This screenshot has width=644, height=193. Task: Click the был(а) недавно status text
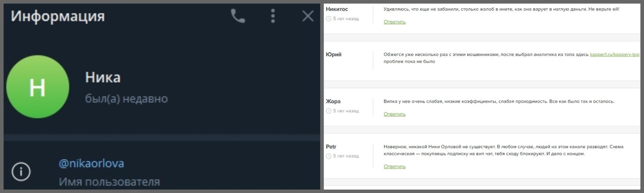(126, 99)
